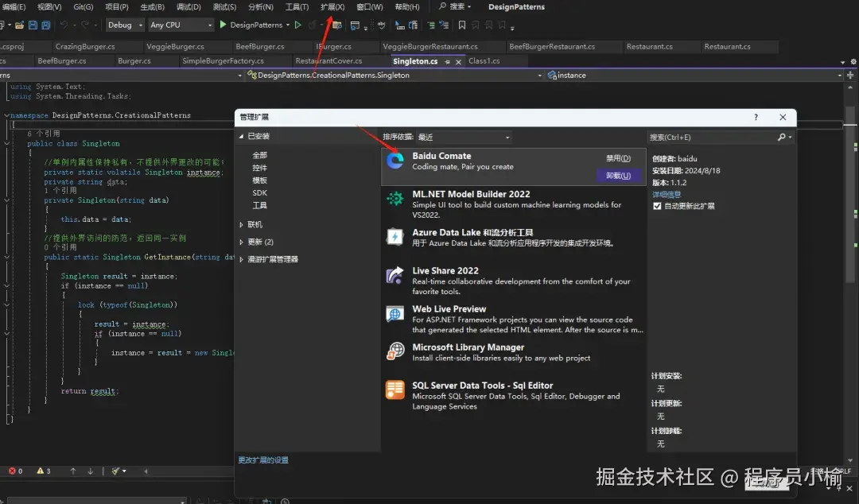Viewport: 859px width, 504px height.
Task: Select the Live Share 2022 extension title
Action: (445, 270)
